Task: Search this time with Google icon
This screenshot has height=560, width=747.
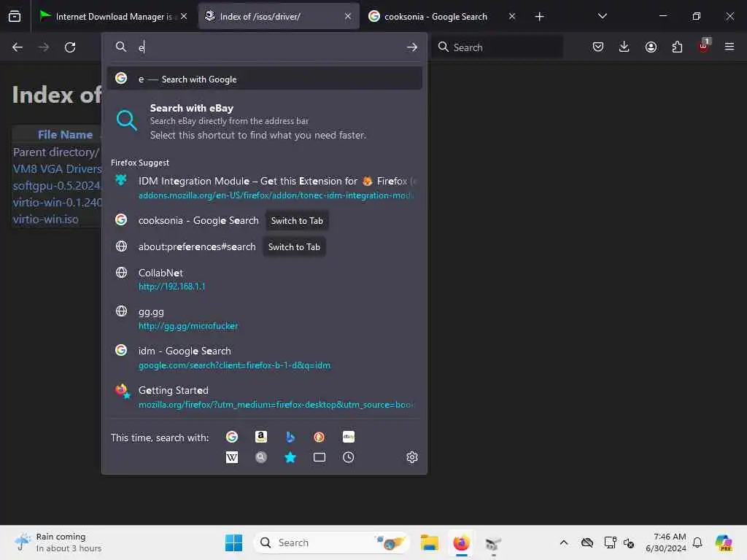Action: click(x=232, y=437)
